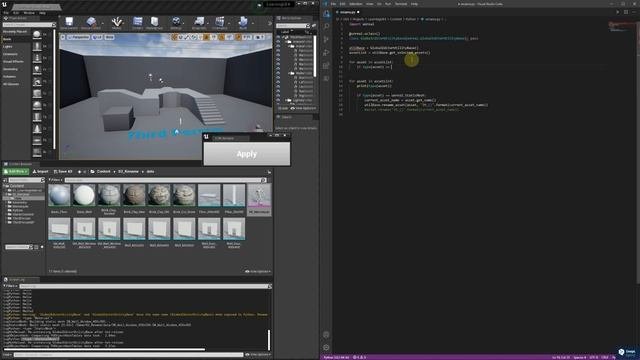Click the Import button in Content Browser
The image size is (640, 360).
[40, 172]
